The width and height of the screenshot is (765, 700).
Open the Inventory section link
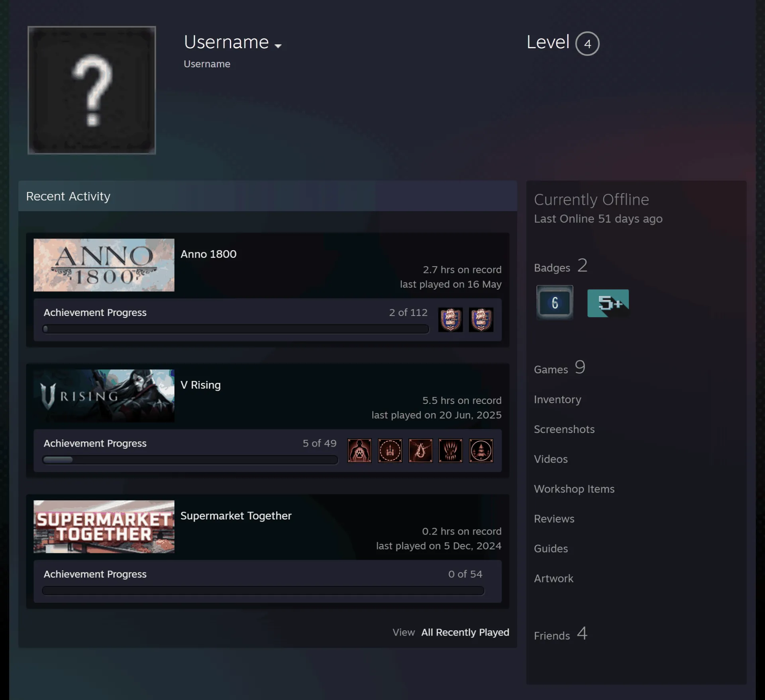pos(557,399)
